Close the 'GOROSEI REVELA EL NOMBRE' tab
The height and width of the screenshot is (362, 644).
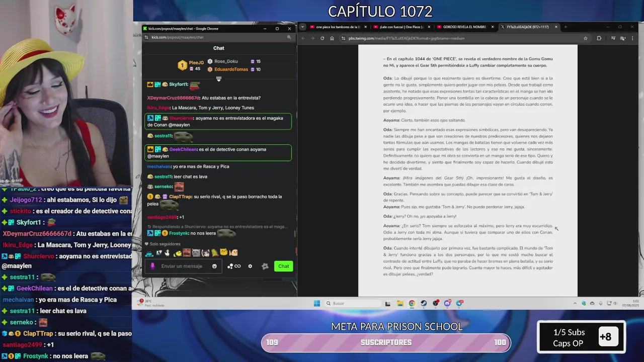(x=493, y=27)
